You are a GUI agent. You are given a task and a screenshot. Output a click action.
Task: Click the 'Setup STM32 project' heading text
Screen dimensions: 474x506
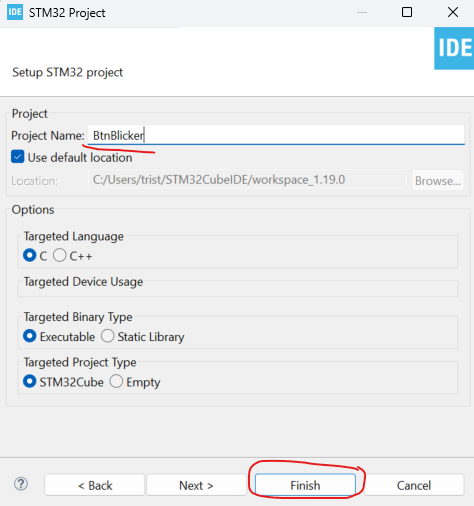tap(68, 72)
